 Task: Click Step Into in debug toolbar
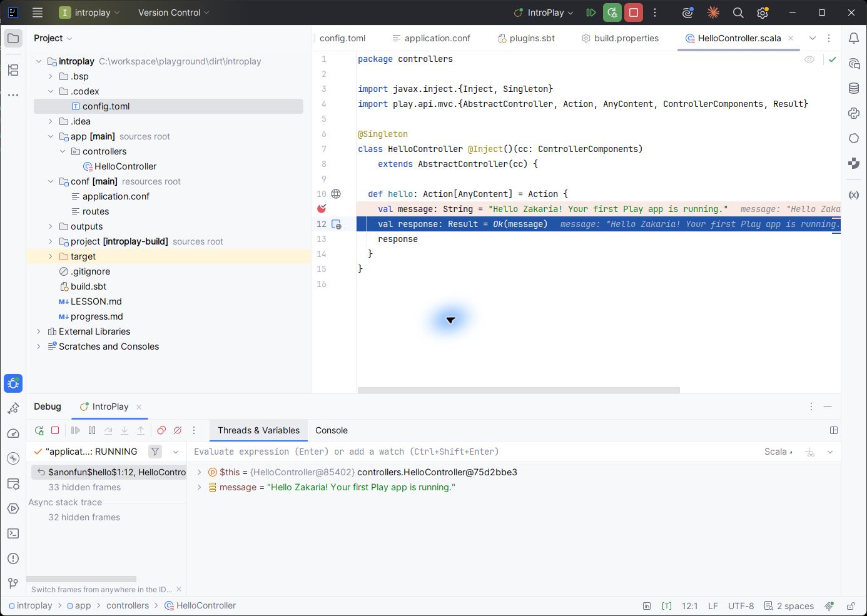click(124, 430)
